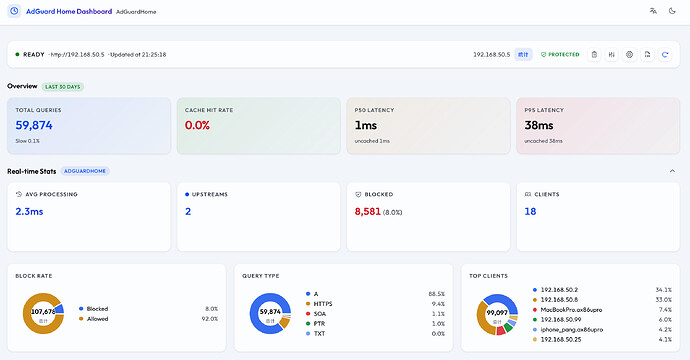This screenshot has width=690, height=360.
Task: Toggle the Blocked legend entry
Action: tap(94, 309)
